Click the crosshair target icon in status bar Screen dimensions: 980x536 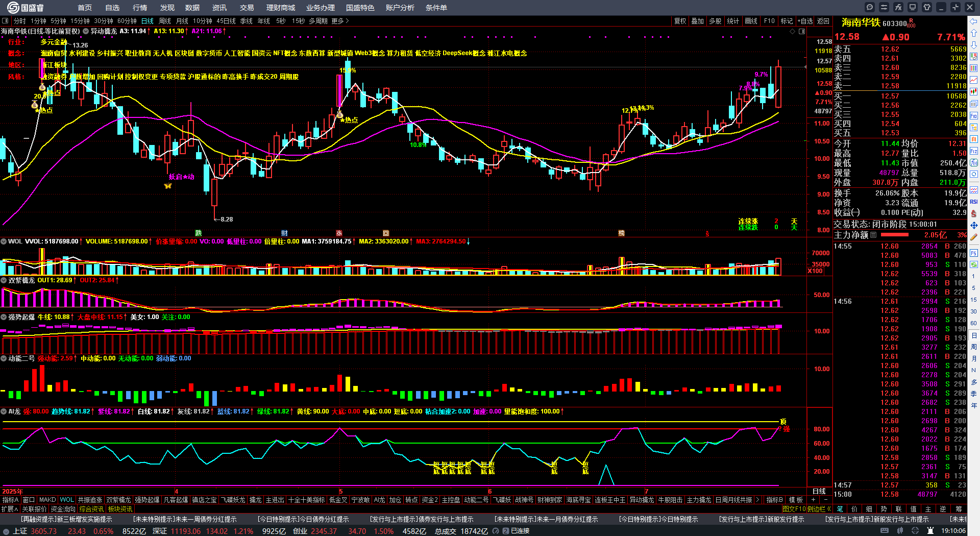[x=916, y=531]
